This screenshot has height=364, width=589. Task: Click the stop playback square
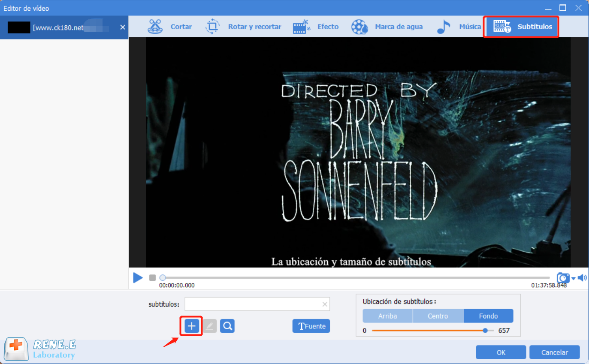coord(152,278)
